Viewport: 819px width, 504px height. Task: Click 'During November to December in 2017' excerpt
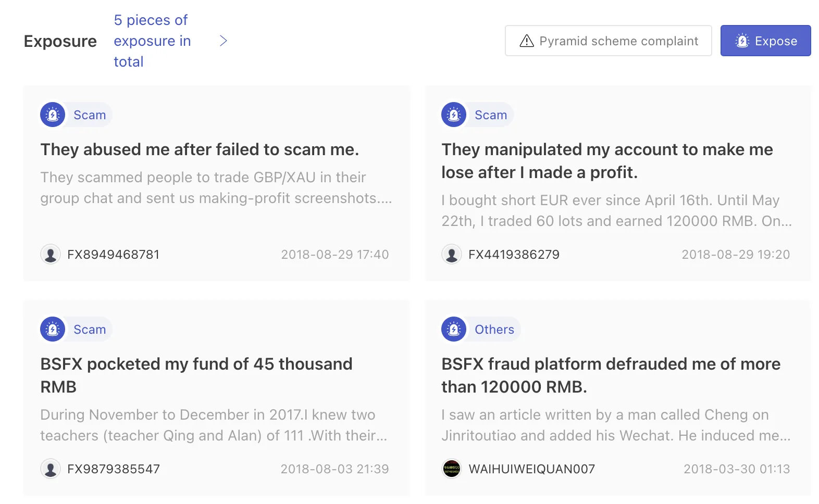click(214, 425)
